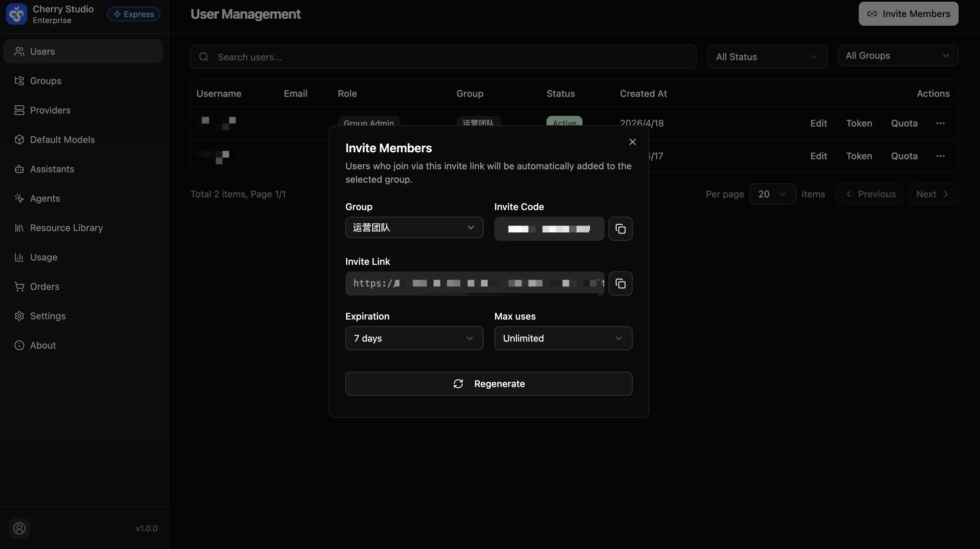This screenshot has height=549, width=980.
Task: Open Groups in the sidebar
Action: tap(83, 81)
